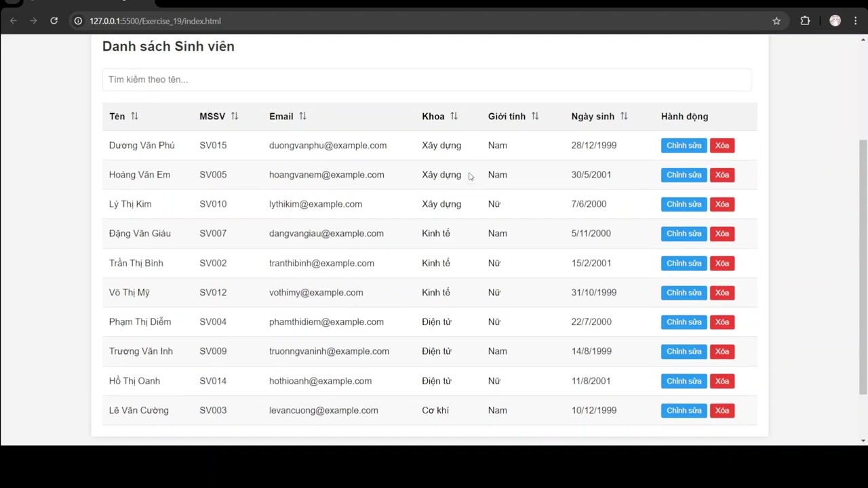Click the Tên column header text
This screenshot has height=488, width=868.
[x=117, y=117]
